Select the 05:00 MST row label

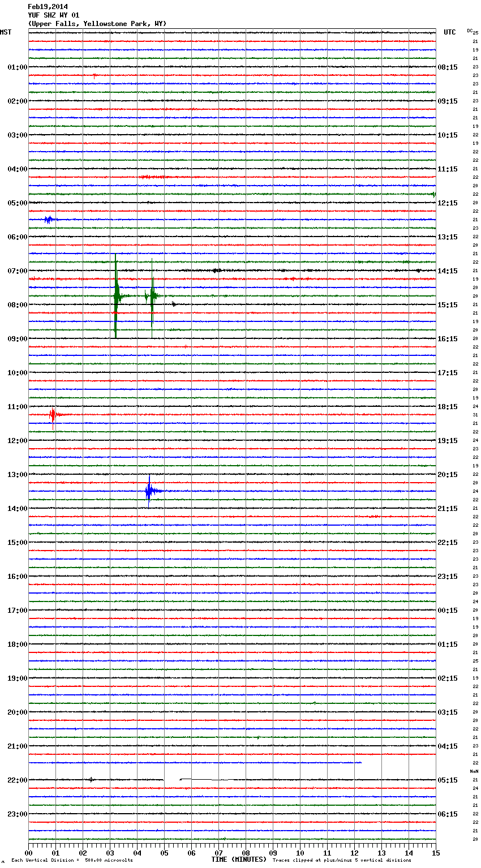click(x=17, y=203)
